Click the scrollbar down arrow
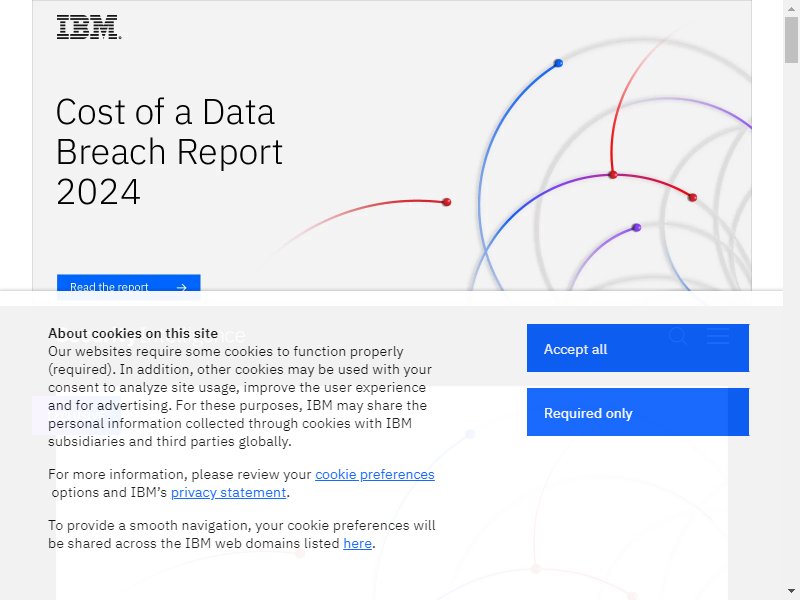This screenshot has width=800, height=600. click(791, 592)
